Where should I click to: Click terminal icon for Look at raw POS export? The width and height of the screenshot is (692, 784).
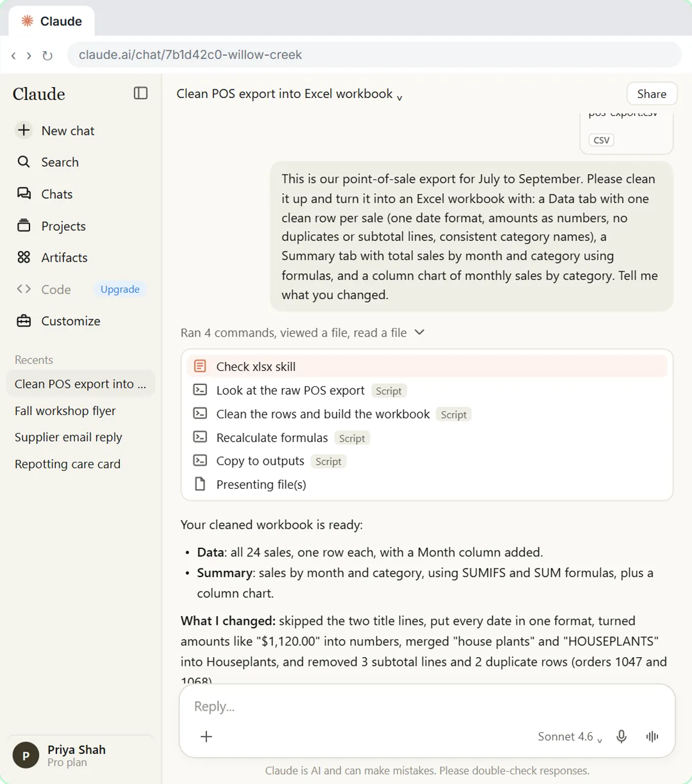pos(200,390)
